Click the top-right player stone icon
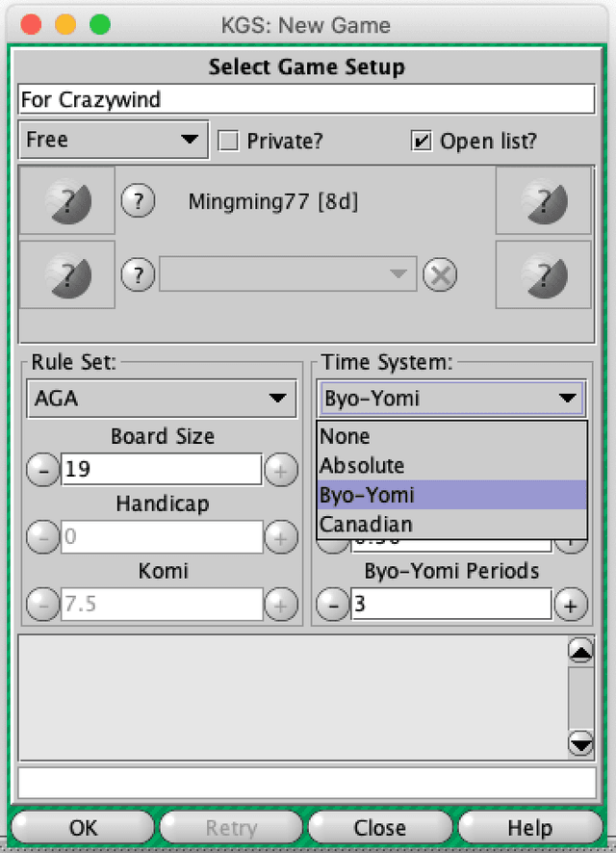 click(x=543, y=201)
